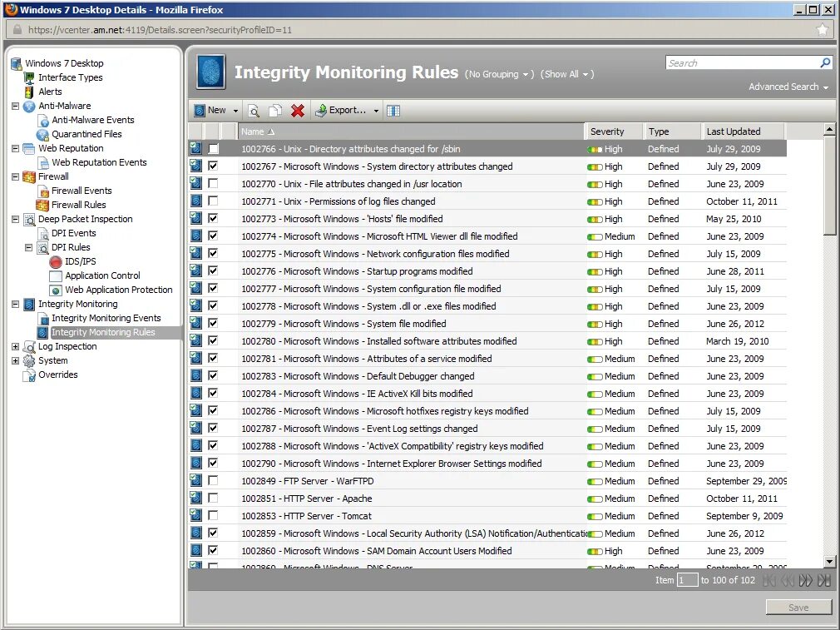
Task: Click into the Search input field
Action: coord(742,62)
